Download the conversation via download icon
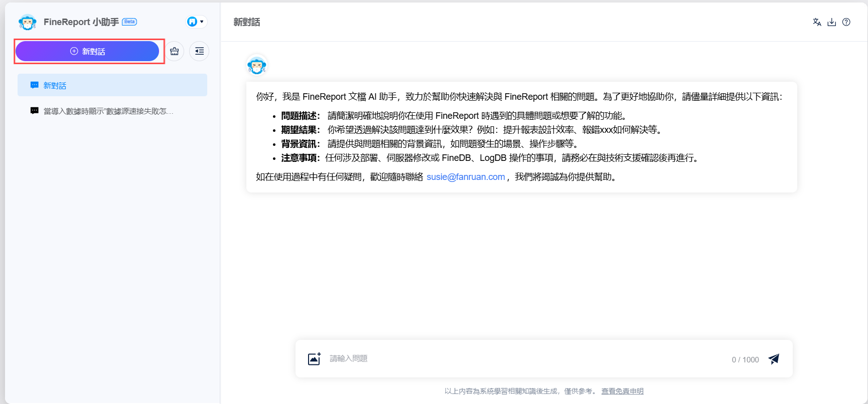The width and height of the screenshot is (868, 404). pyautogui.click(x=831, y=22)
